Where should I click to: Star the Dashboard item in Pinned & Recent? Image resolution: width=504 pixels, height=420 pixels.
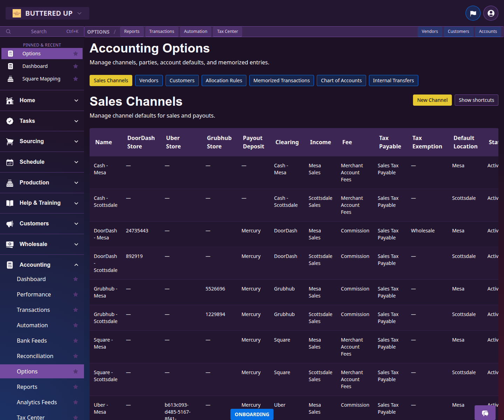click(76, 66)
